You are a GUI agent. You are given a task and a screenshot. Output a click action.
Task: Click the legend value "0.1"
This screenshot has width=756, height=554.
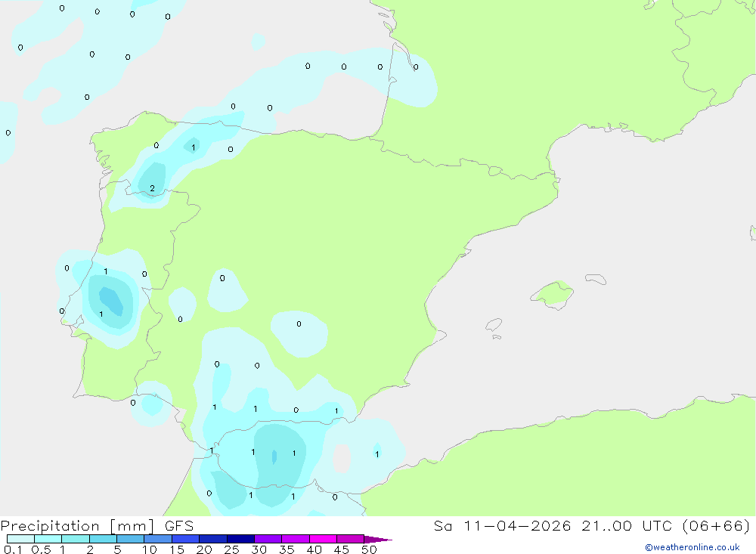click(x=13, y=549)
